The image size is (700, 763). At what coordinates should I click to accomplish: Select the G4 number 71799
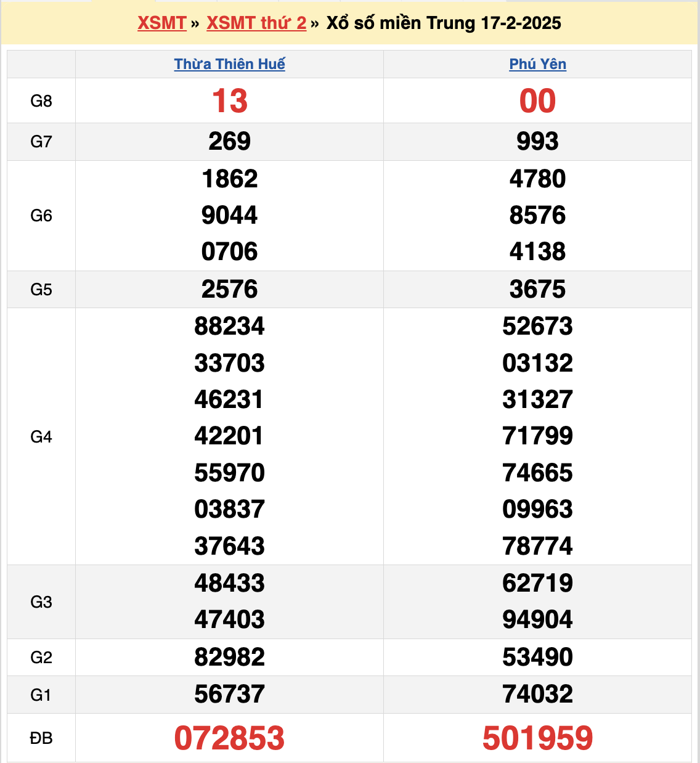point(537,436)
